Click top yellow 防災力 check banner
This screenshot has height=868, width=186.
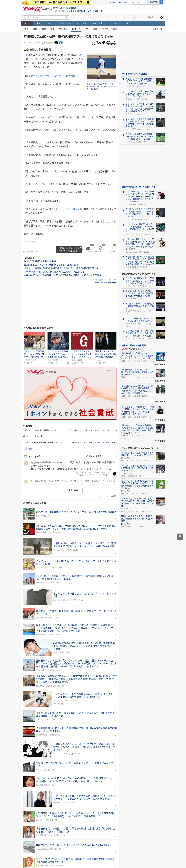[56, 2]
